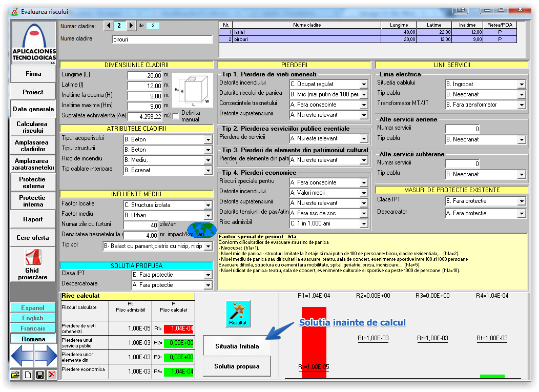Viewport: 539px width, 392px height.
Task: Switch to the Protectie externa section
Action: point(32,183)
